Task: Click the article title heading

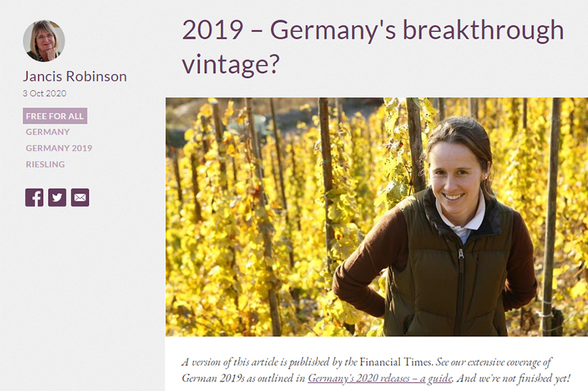Action: tap(373, 46)
